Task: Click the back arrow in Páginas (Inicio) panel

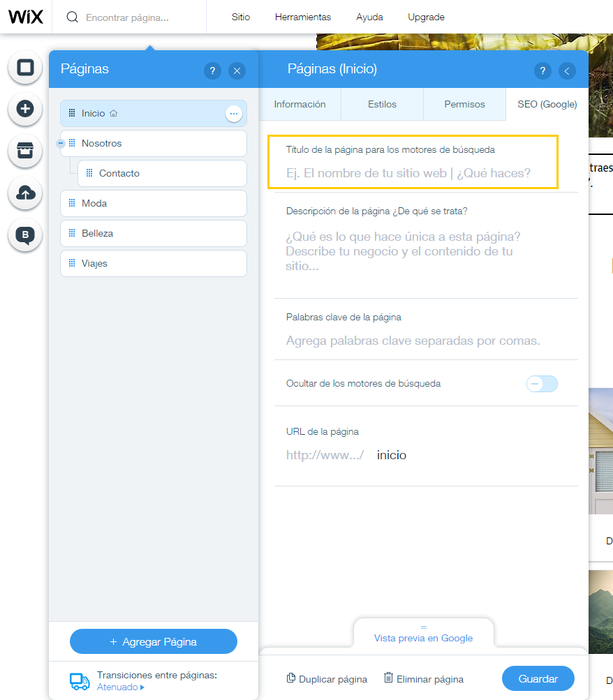Action: coord(566,70)
